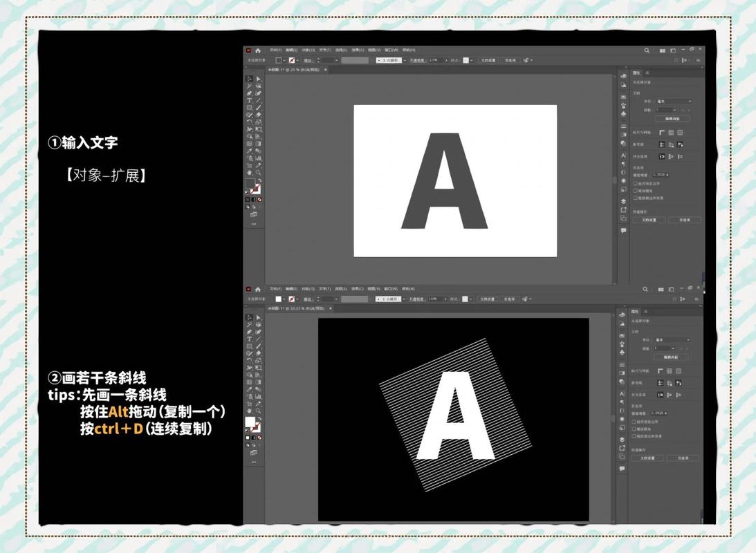Enable 使用预览边界 checkbox in upper Properties panel

pos(635,184)
